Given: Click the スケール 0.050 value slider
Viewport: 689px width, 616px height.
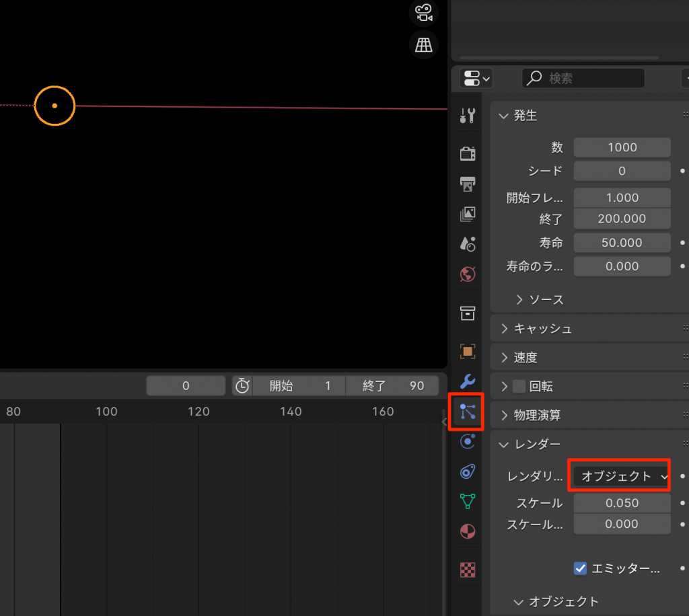Looking at the screenshot, I should [622, 503].
